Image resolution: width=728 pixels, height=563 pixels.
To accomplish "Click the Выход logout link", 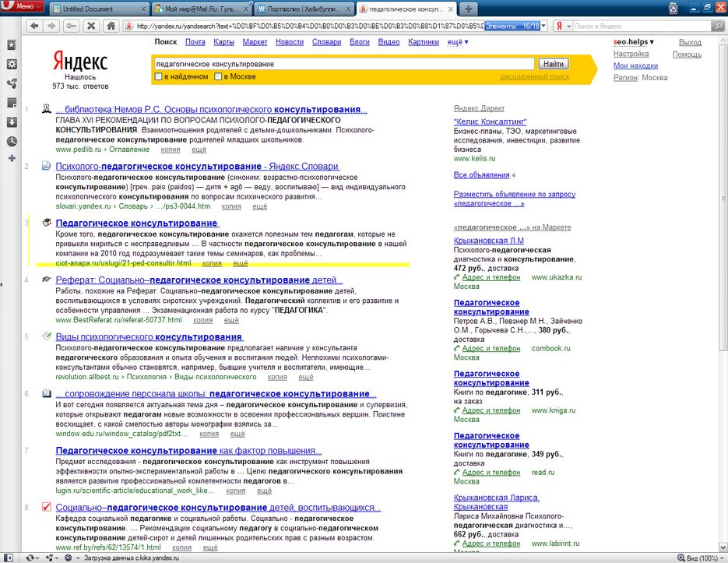I will [x=690, y=42].
